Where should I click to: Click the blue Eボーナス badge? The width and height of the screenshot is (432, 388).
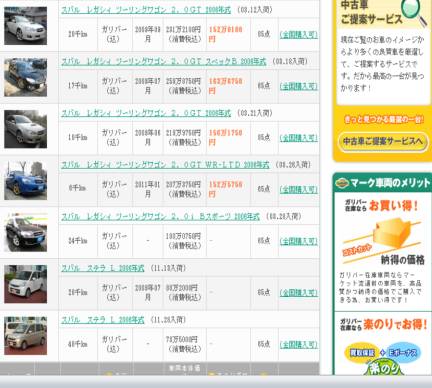pyautogui.click(x=403, y=352)
